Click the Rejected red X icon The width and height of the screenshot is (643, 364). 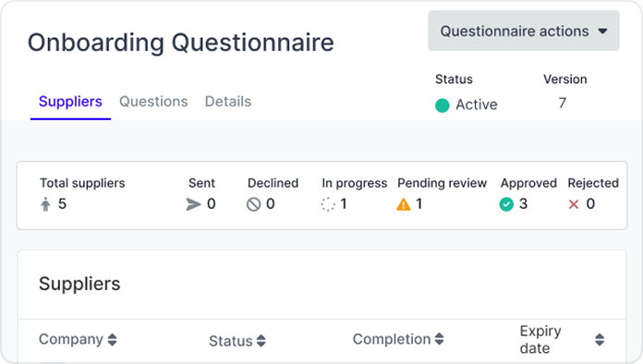(x=574, y=204)
